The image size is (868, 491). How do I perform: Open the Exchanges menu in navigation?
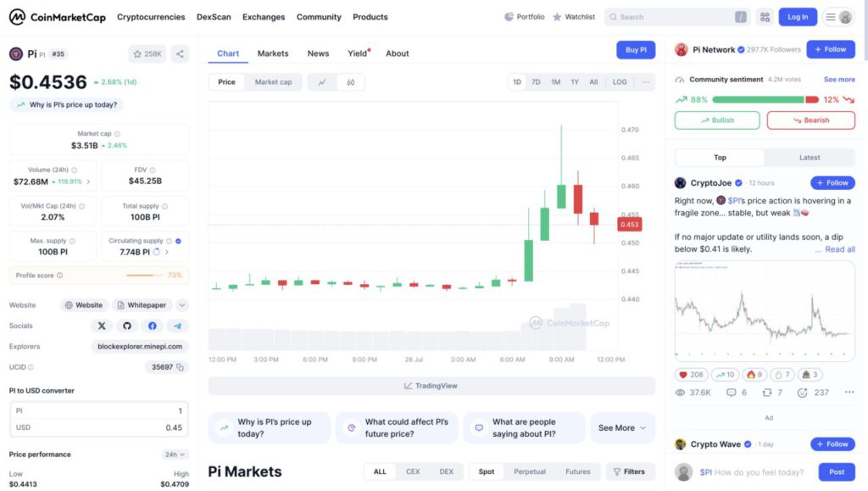tap(264, 17)
